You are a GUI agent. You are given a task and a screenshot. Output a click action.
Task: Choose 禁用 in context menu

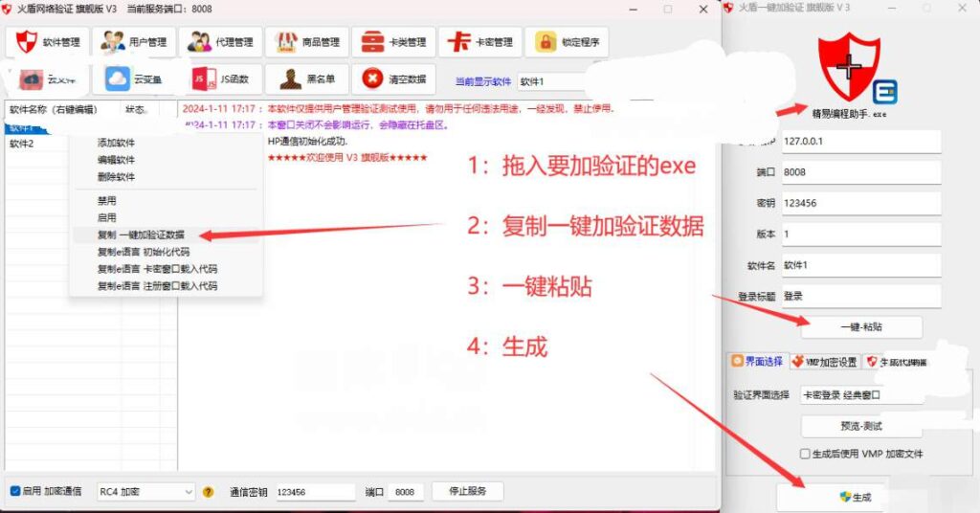pos(107,201)
